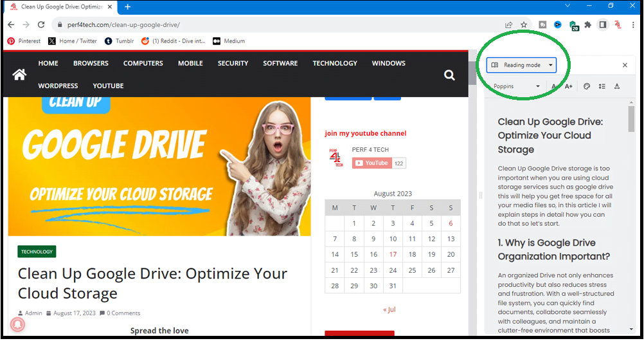Click the reading panel scroll down arrow
Viewport: 644px width, 341px height.
point(631,329)
